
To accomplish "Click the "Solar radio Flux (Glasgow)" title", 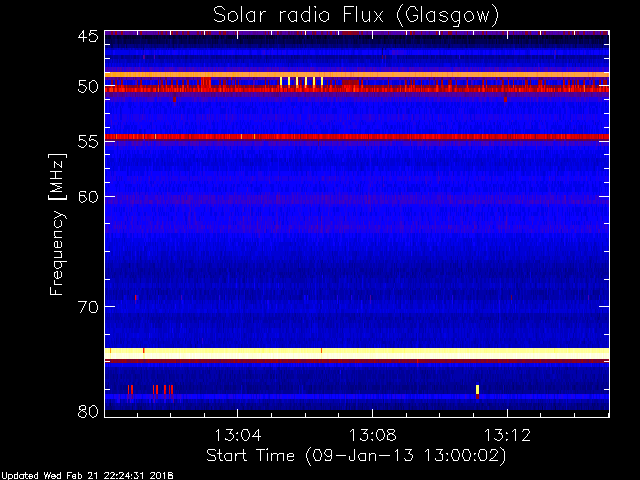I will pos(356,16).
